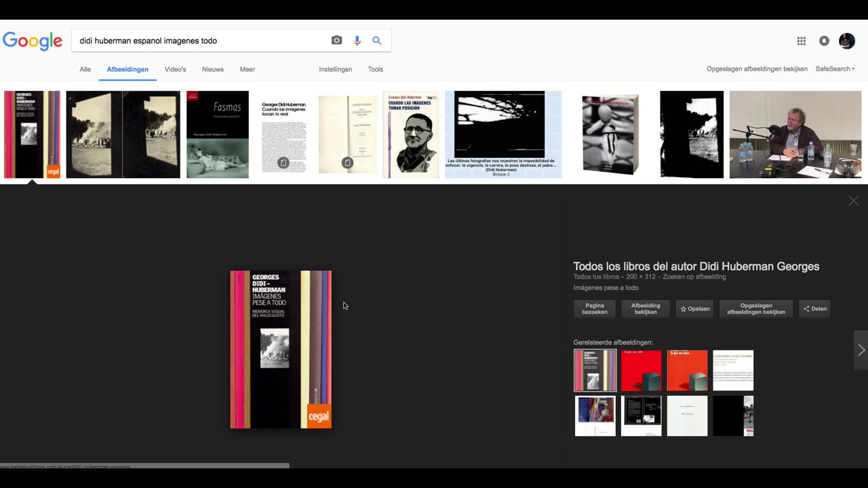
Task: Select the colorful painting related image
Action: tap(595, 416)
